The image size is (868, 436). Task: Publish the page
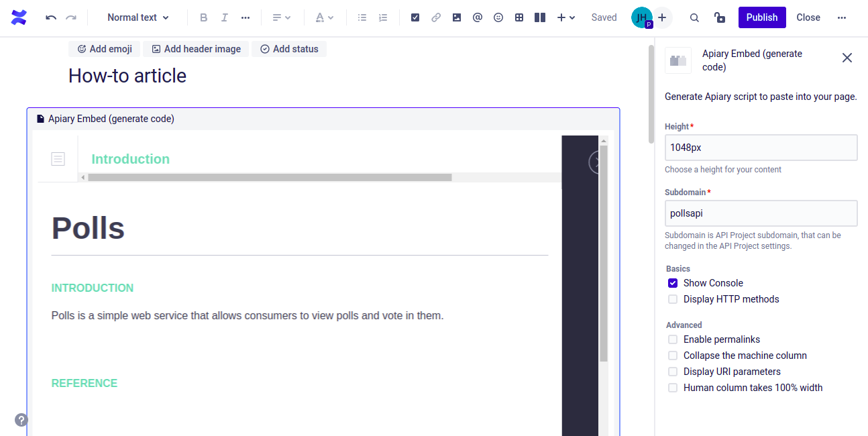point(762,17)
